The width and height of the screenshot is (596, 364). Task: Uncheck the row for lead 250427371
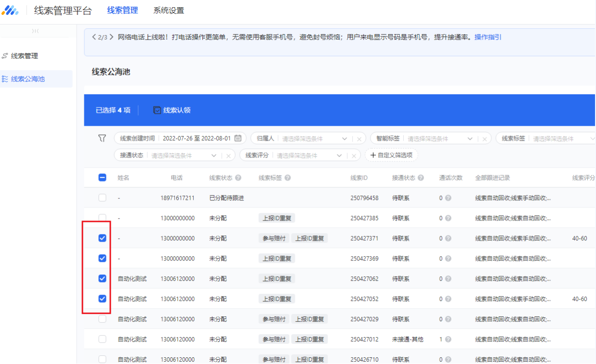[102, 237]
